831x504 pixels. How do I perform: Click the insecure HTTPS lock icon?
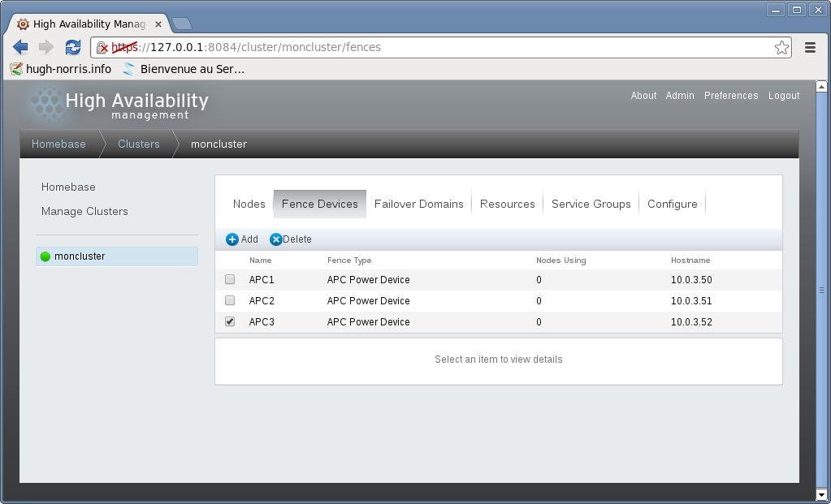point(102,47)
